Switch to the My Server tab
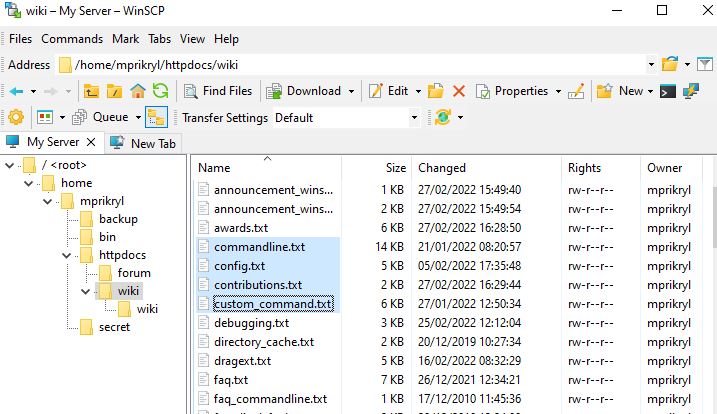This screenshot has height=414, width=717. coord(53,142)
